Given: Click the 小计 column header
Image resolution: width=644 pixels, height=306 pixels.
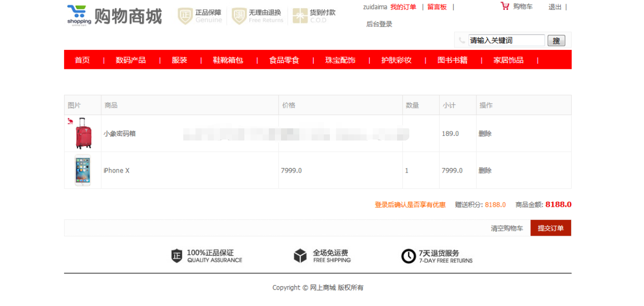Looking at the screenshot, I should point(450,105).
